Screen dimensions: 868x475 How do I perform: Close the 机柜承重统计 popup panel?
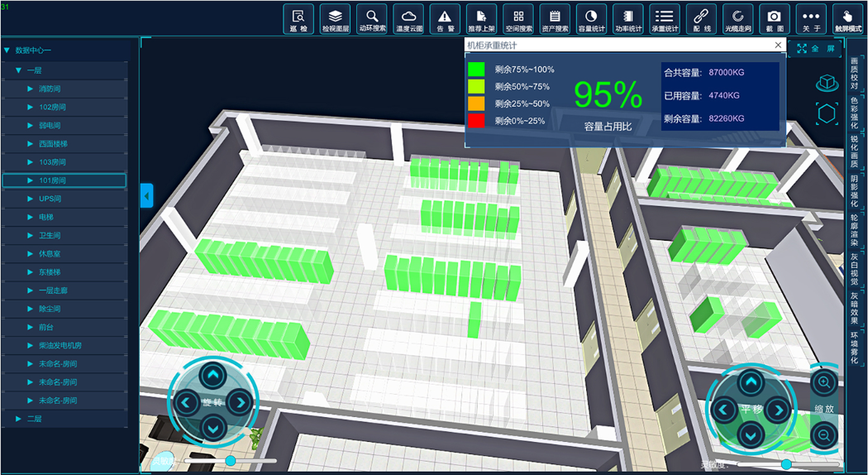click(778, 45)
